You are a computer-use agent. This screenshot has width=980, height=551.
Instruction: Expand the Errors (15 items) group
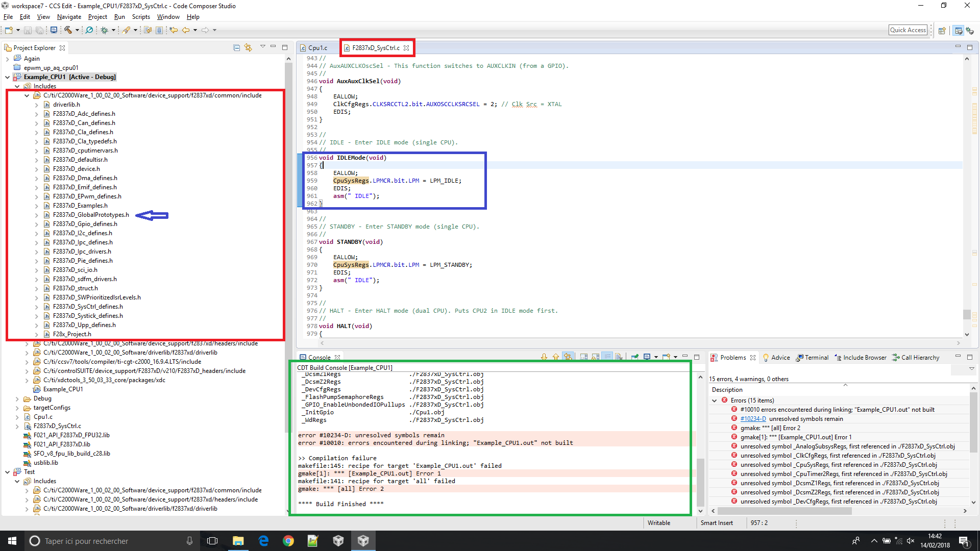[715, 400]
